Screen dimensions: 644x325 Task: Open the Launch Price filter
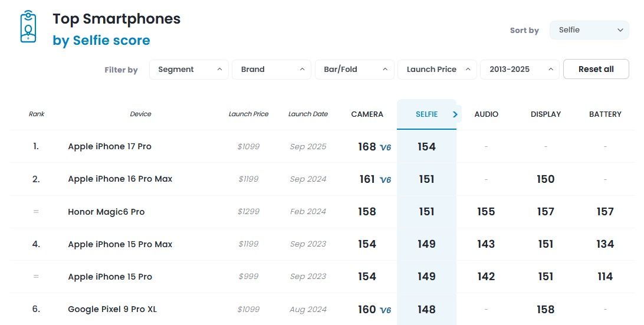click(437, 70)
